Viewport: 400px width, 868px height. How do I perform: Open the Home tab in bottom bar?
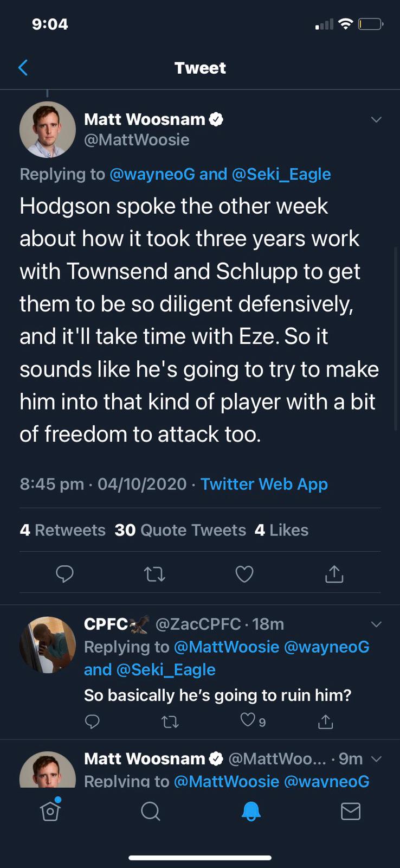click(x=50, y=810)
